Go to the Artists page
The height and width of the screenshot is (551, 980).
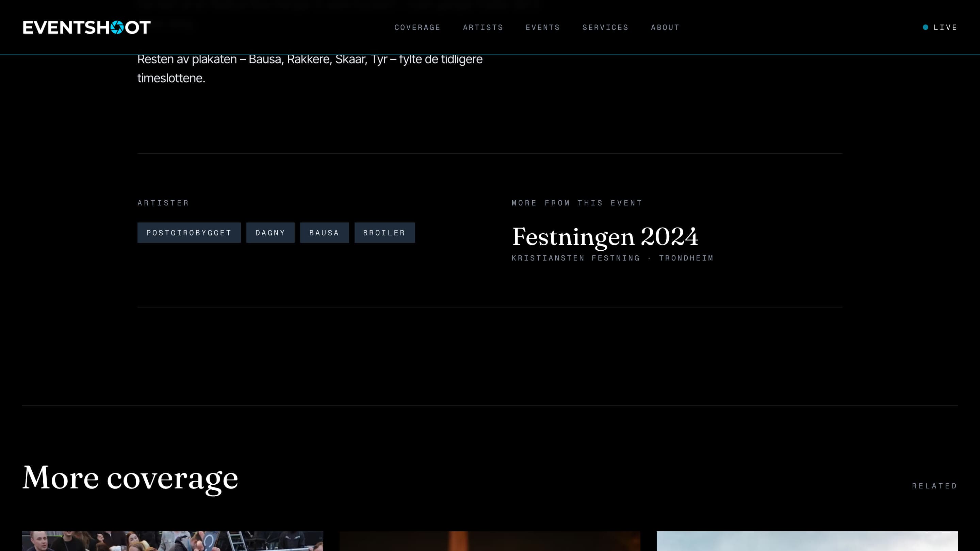[483, 27]
